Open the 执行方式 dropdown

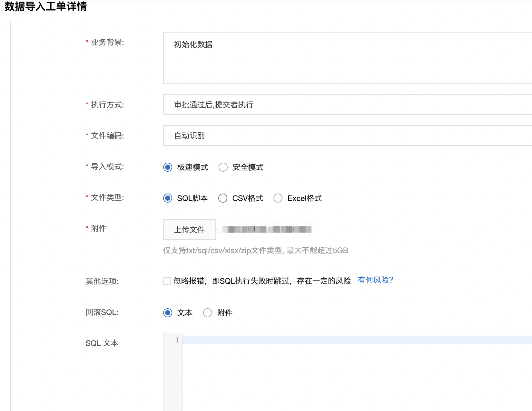pyautogui.click(x=348, y=105)
